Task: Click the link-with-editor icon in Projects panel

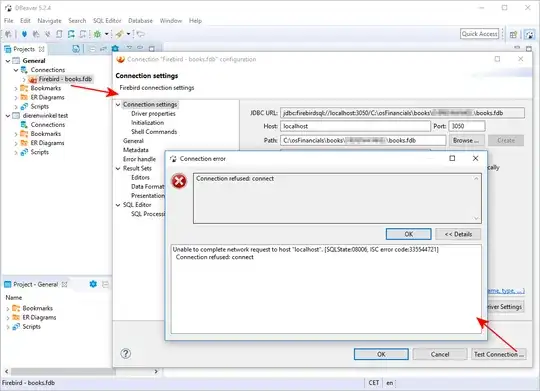Action: click(x=103, y=49)
